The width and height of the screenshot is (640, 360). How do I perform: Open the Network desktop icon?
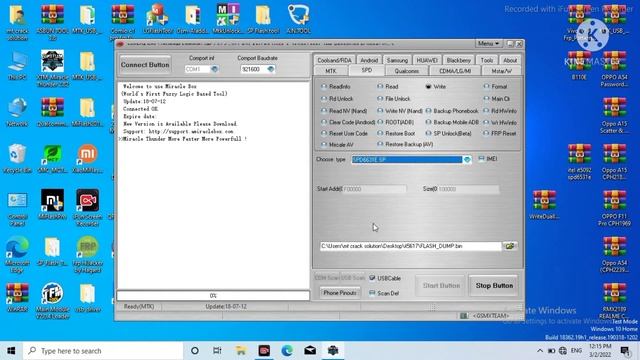[x=17, y=112]
